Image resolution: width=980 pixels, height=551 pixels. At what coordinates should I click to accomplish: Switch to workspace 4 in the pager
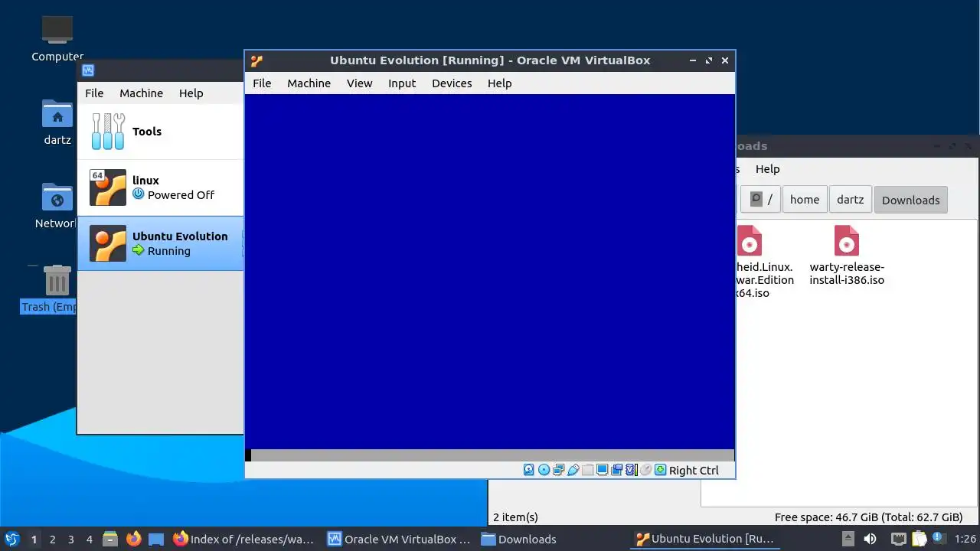[89, 539]
